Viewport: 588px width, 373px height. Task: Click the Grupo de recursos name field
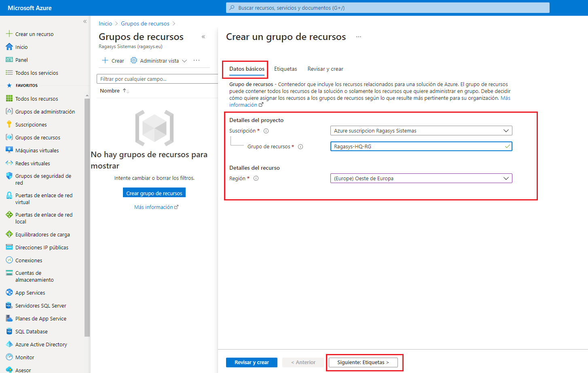(421, 146)
